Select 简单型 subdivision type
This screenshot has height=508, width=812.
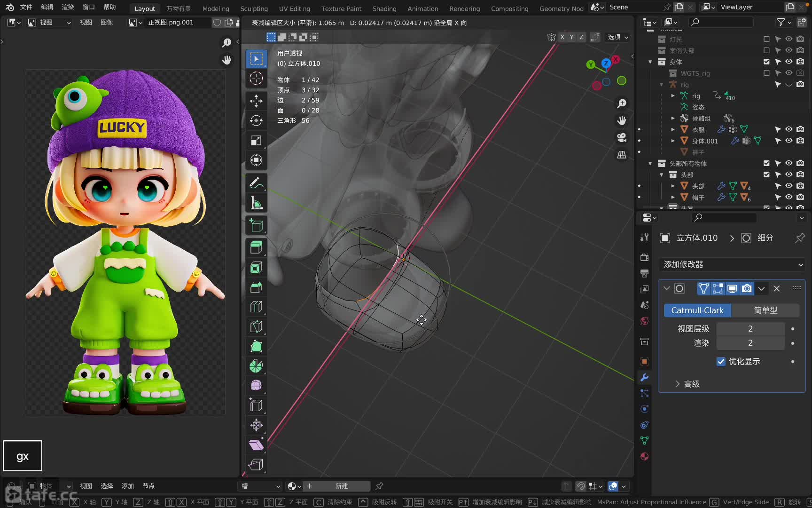tap(765, 310)
